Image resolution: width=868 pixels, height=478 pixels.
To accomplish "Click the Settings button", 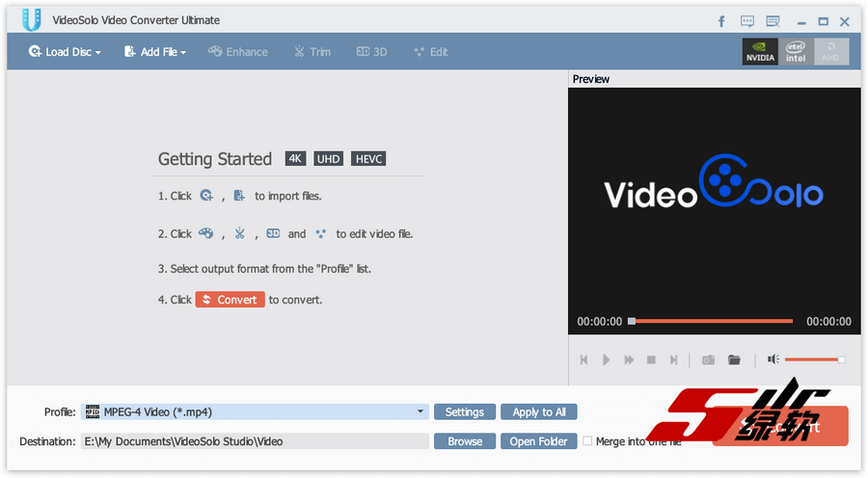I will [x=465, y=412].
